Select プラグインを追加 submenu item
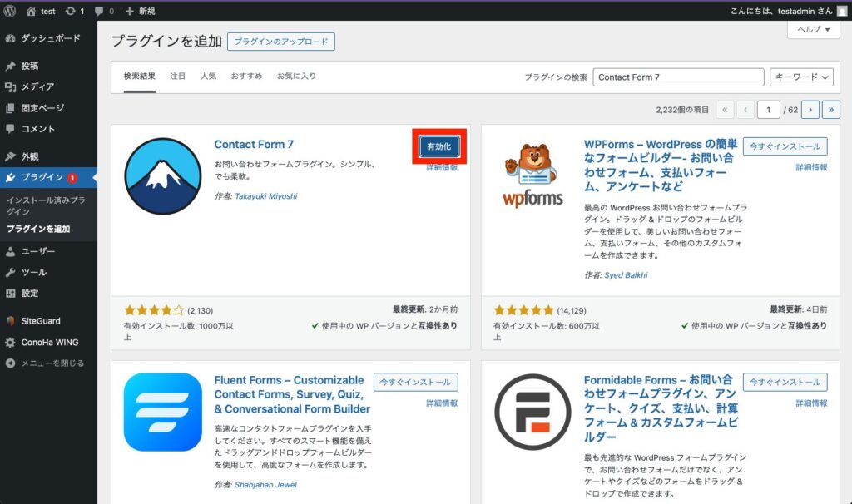This screenshot has height=504, width=852. [x=38, y=229]
